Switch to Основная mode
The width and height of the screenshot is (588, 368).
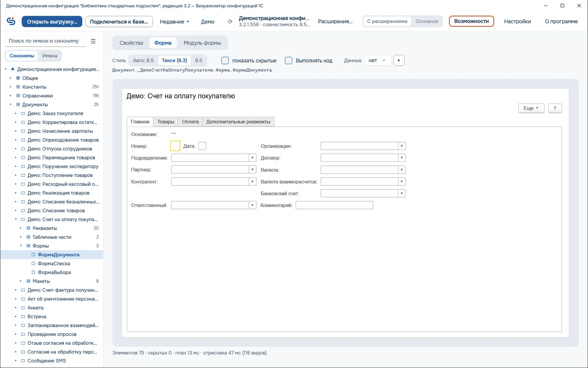pos(427,21)
